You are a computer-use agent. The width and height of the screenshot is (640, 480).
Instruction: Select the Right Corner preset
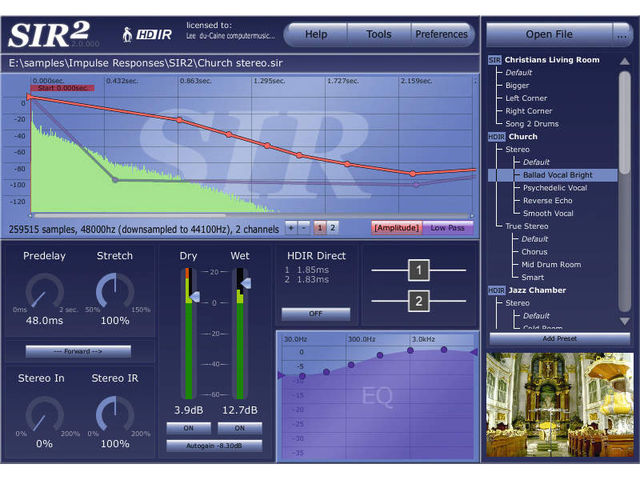529,111
